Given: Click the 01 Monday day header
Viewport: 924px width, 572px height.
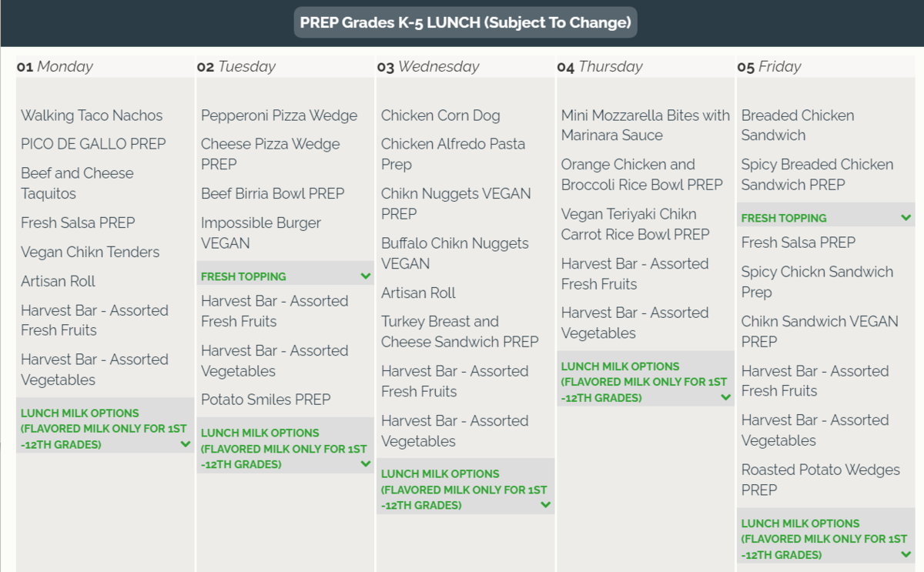Looking at the screenshot, I should pos(55,67).
